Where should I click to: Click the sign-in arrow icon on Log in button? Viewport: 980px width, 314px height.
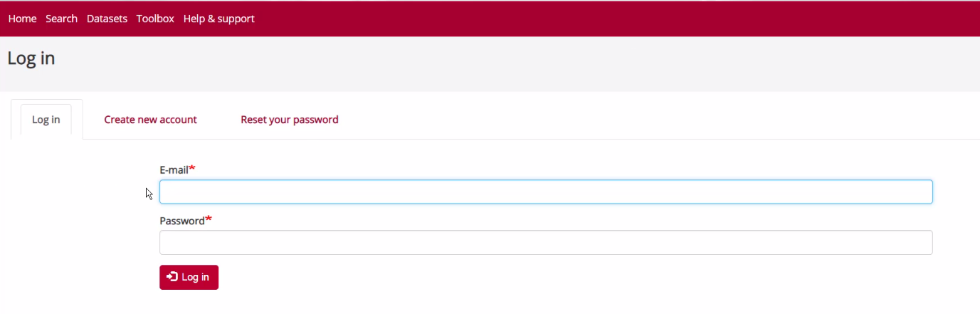click(172, 277)
